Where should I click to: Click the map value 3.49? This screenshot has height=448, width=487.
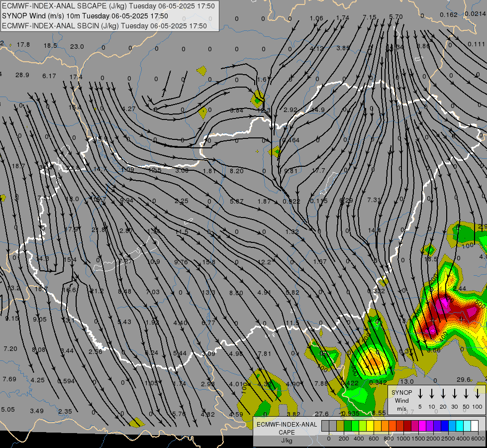pos(37,411)
